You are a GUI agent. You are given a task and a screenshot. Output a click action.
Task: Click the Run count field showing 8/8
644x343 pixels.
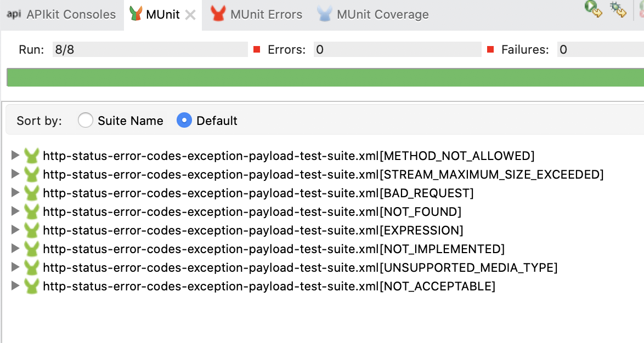click(149, 50)
